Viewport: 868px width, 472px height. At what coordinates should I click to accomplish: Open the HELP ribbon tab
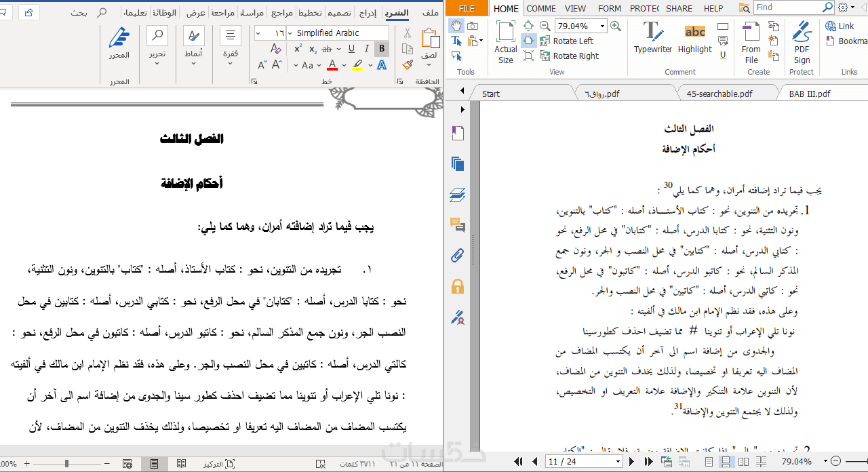point(713,8)
